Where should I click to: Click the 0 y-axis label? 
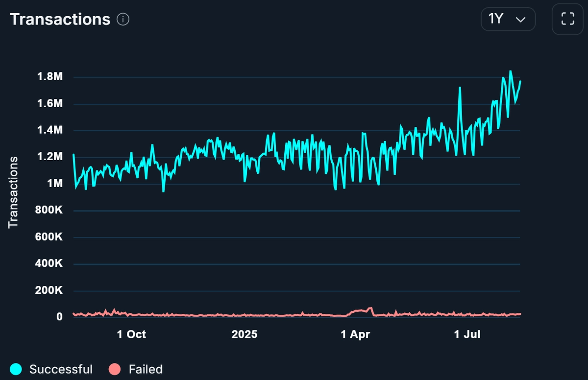[x=59, y=317]
